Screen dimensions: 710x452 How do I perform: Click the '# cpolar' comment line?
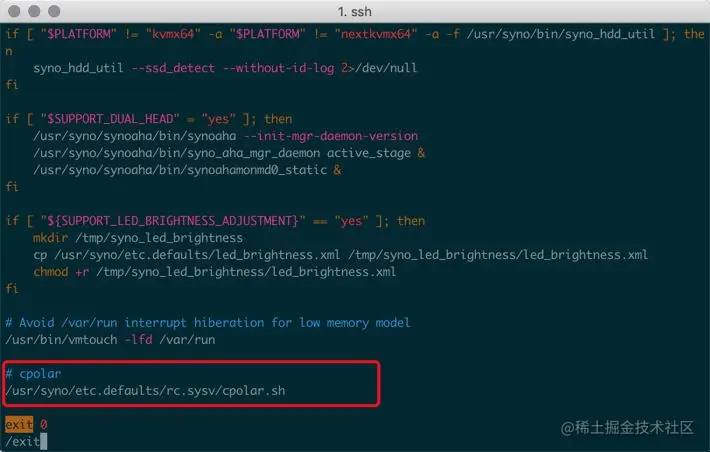pos(33,374)
